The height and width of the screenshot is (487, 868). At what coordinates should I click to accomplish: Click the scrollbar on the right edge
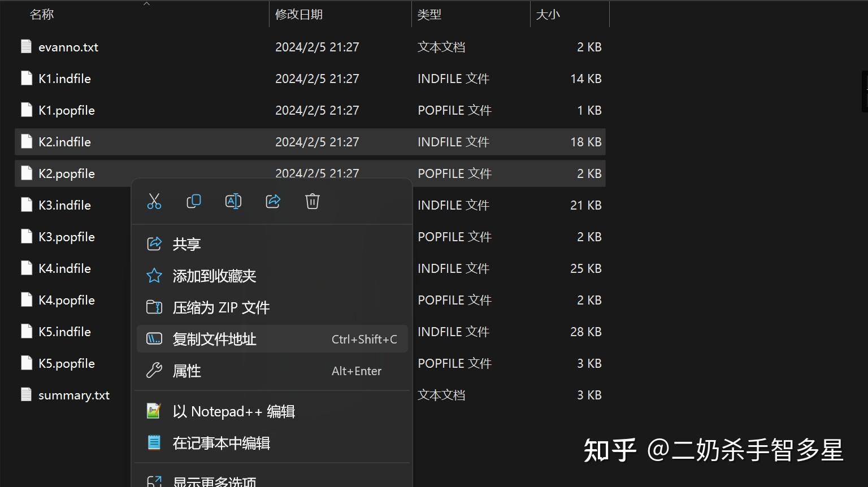pyautogui.click(x=864, y=90)
